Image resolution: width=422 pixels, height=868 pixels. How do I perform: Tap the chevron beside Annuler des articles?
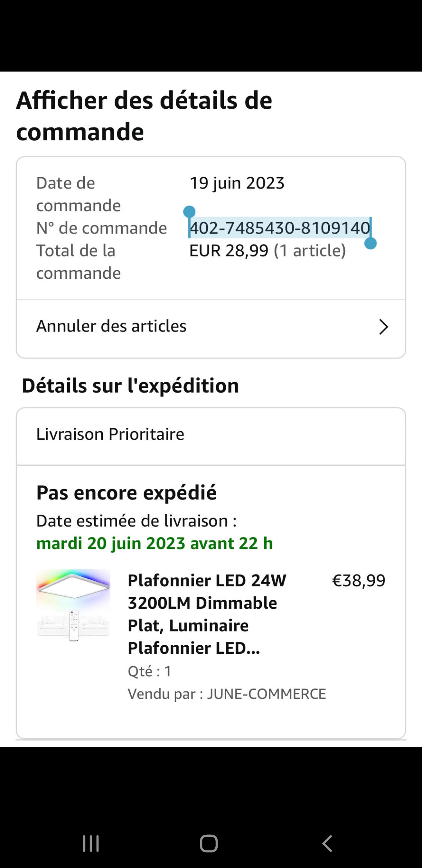(383, 327)
